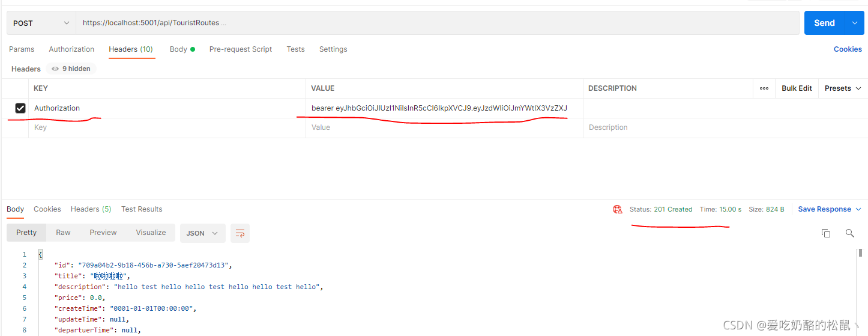
Task: Switch to the Params tab
Action: (x=22, y=49)
